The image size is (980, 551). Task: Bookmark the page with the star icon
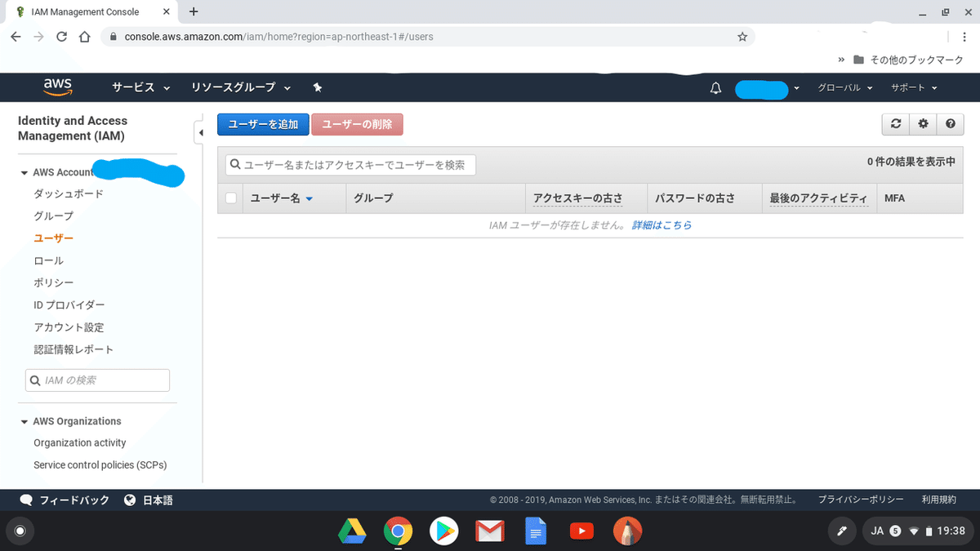coord(744,36)
